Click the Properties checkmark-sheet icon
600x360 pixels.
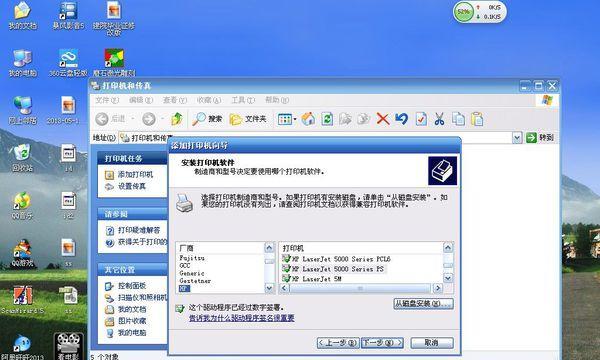(x=421, y=119)
